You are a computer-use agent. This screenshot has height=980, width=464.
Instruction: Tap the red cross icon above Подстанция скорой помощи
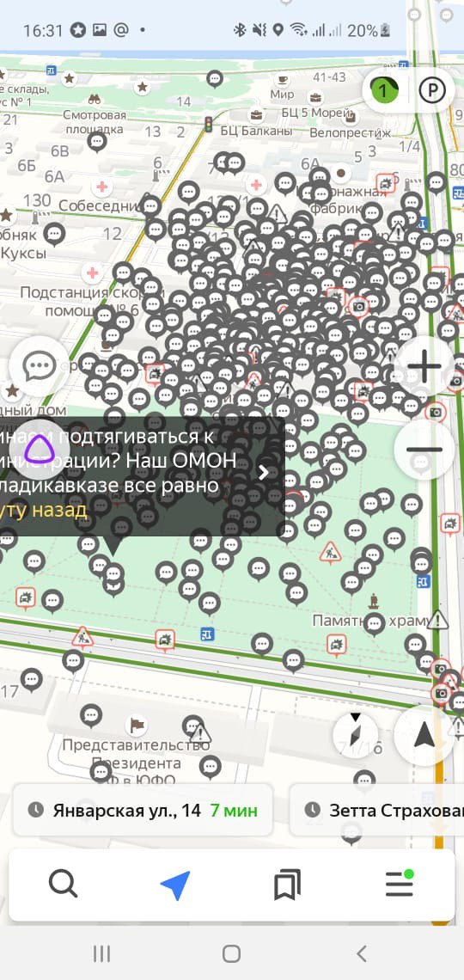[x=93, y=273]
